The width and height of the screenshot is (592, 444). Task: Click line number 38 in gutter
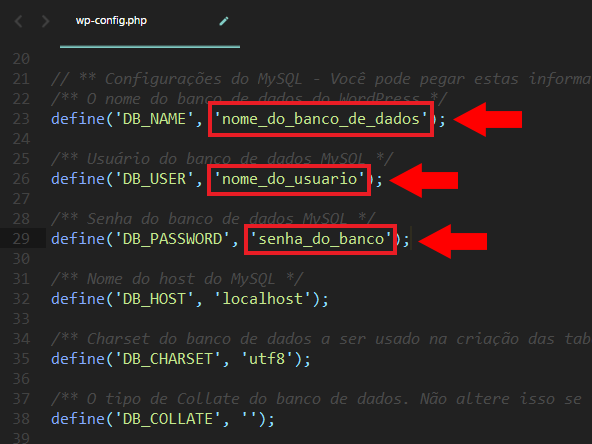coord(21,419)
